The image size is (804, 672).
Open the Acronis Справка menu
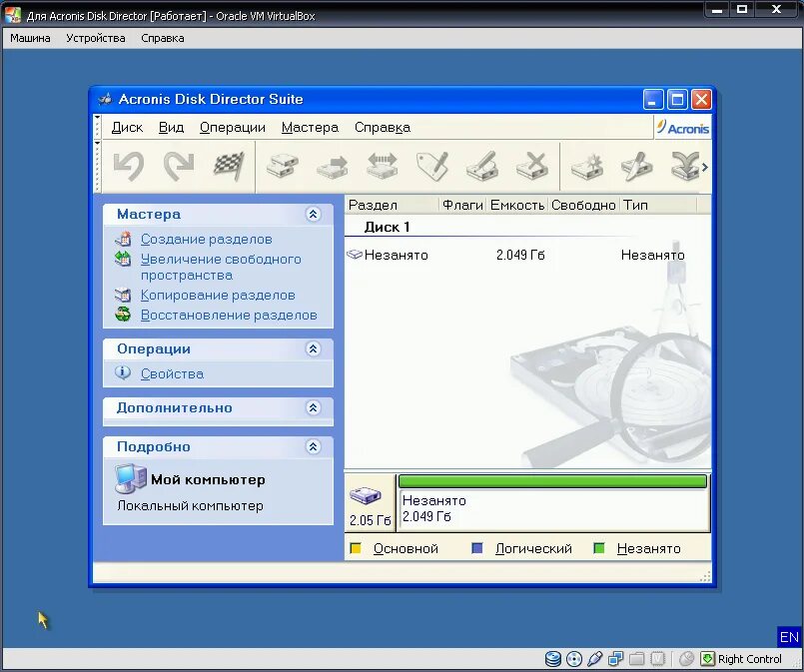pyautogui.click(x=383, y=127)
